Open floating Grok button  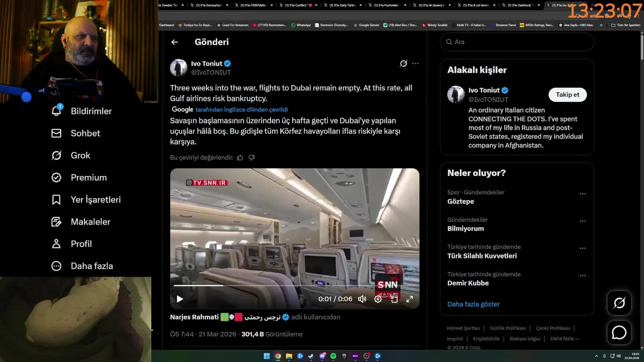click(619, 303)
